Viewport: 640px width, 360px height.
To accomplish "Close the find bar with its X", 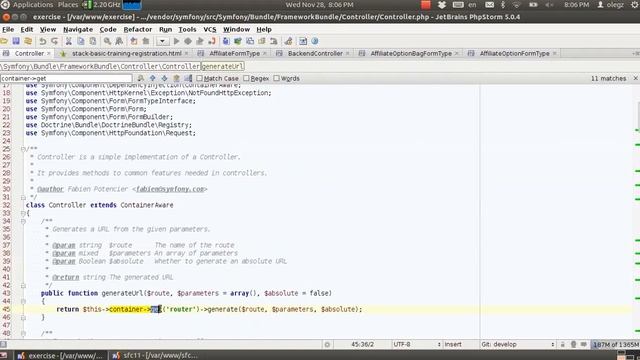I will coord(635,78).
